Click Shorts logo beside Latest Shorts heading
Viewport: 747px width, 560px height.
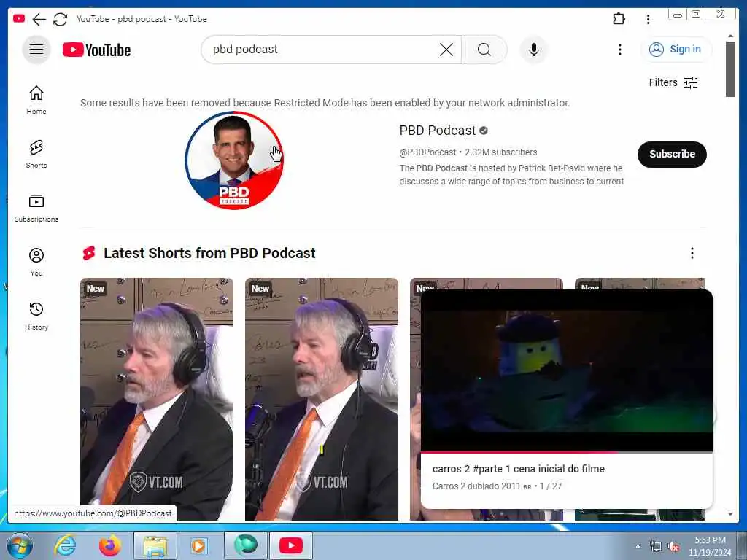click(89, 253)
